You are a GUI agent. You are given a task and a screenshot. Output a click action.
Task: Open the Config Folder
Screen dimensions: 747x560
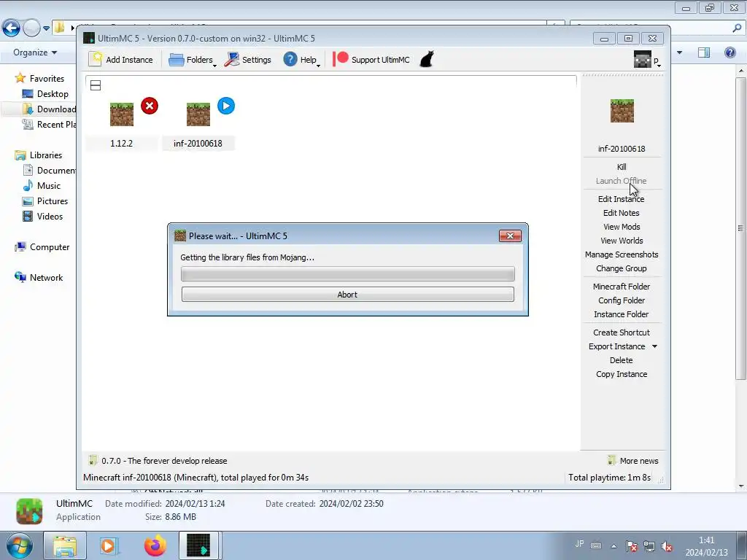click(622, 300)
